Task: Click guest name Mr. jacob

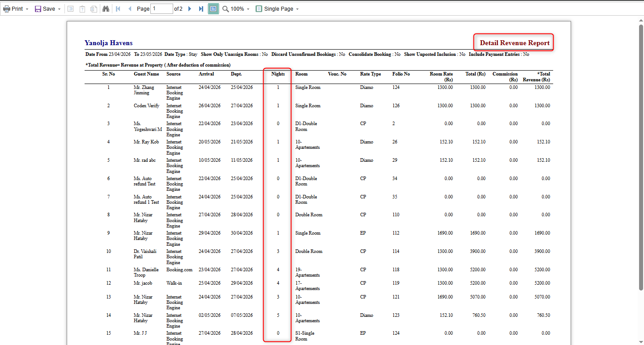Action: [x=143, y=283]
